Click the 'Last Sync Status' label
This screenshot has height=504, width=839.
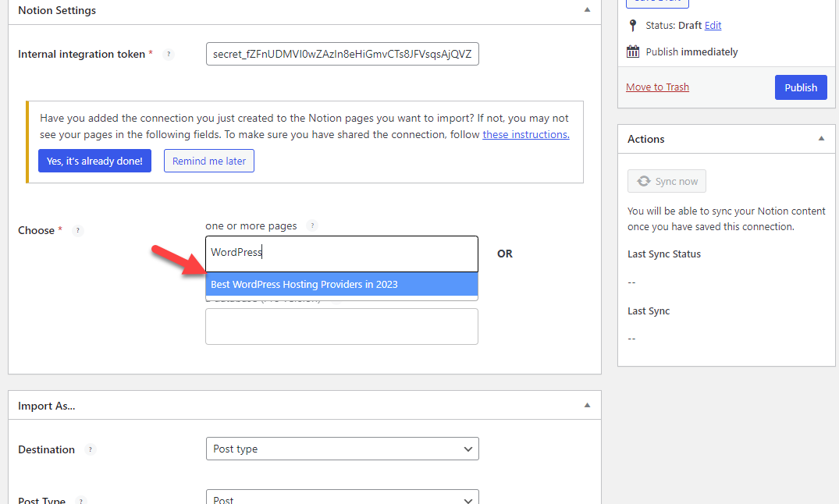(x=664, y=254)
